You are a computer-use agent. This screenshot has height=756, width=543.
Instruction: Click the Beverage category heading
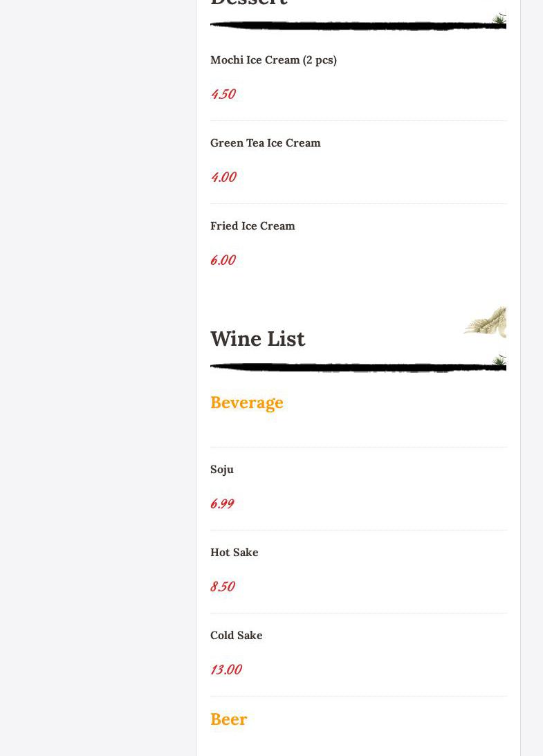click(x=247, y=403)
